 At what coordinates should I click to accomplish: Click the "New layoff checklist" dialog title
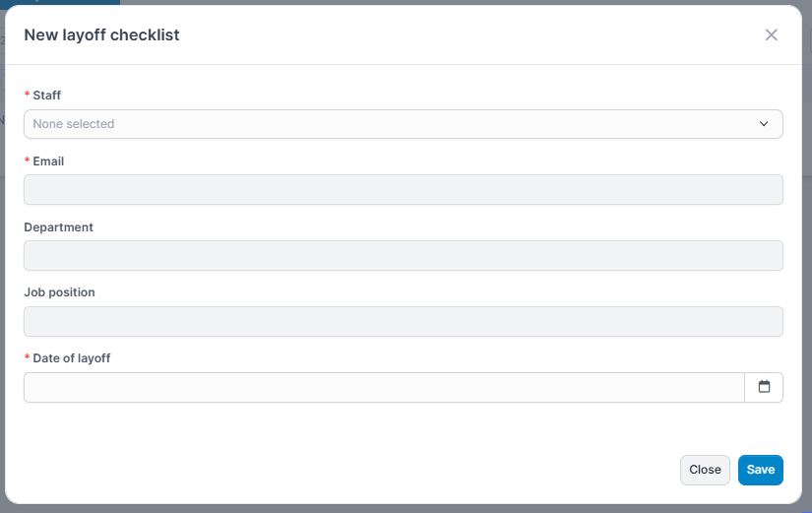(101, 35)
